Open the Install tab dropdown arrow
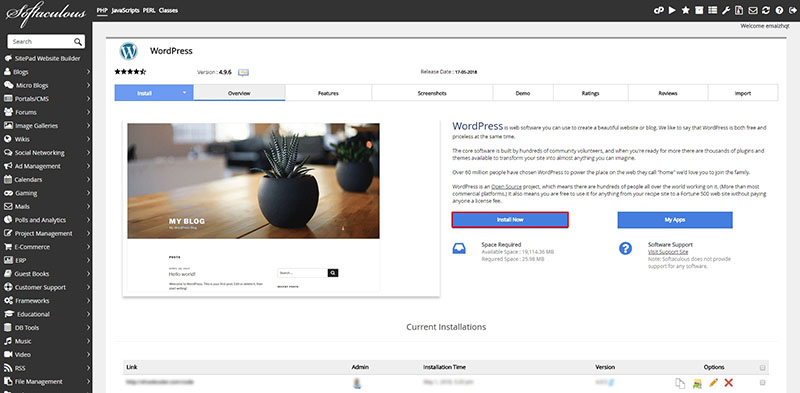800x393 pixels. pyautogui.click(x=185, y=93)
